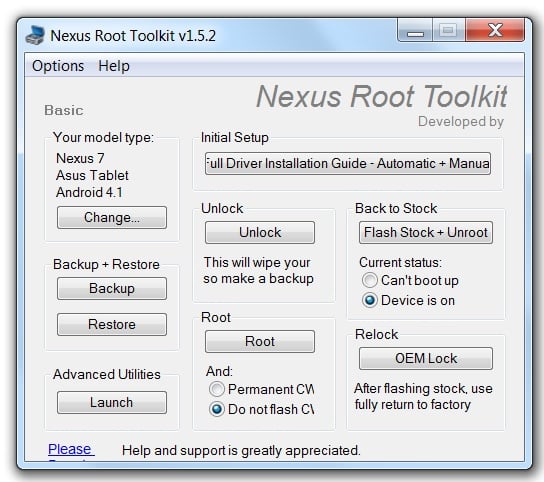Click the disabled maximize window button
The width and height of the screenshot is (544, 482).
(449, 31)
